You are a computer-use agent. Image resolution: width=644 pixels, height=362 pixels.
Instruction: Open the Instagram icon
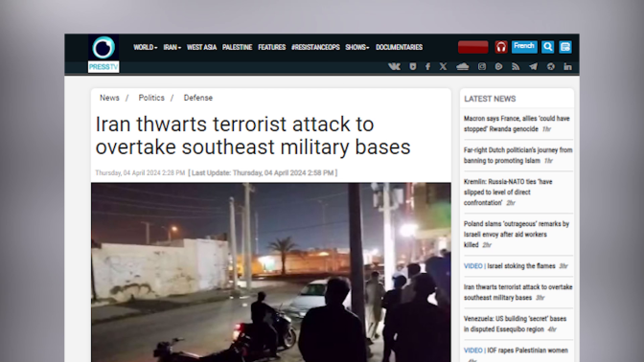482,66
